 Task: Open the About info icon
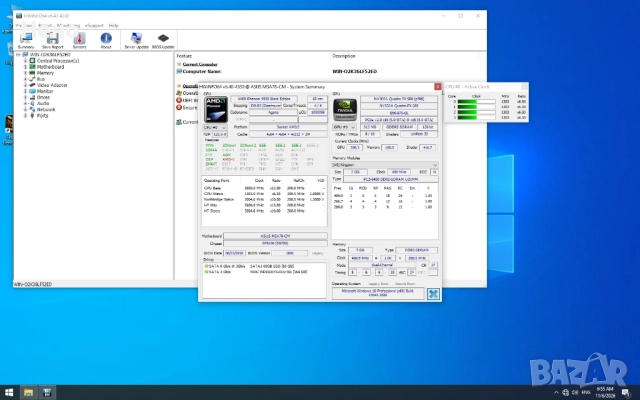point(106,41)
